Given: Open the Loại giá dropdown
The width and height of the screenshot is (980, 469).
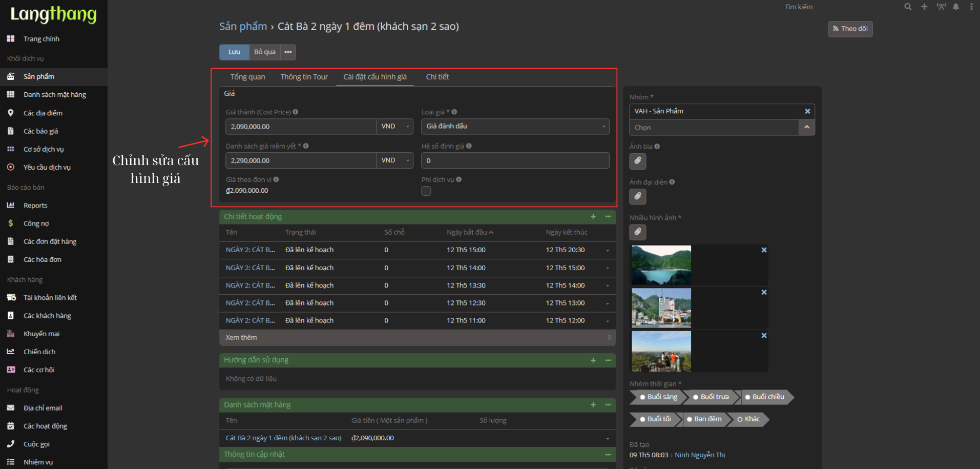Looking at the screenshot, I should pos(515,126).
